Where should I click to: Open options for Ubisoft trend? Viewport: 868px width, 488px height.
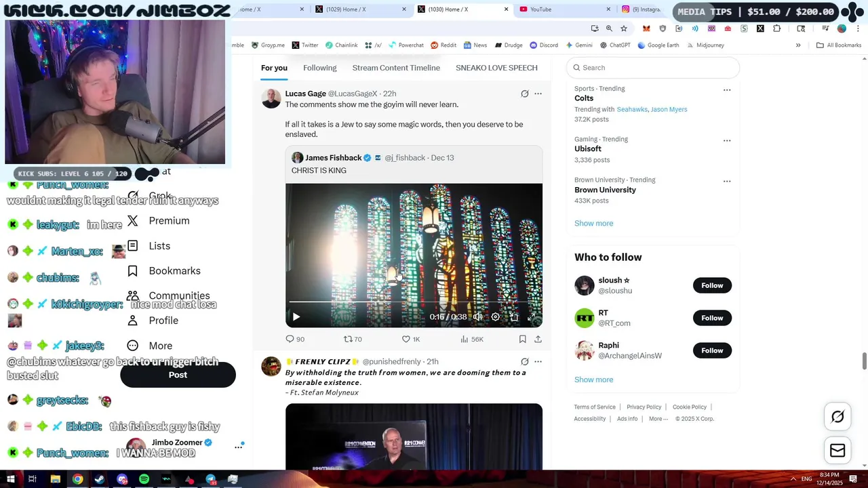(727, 140)
